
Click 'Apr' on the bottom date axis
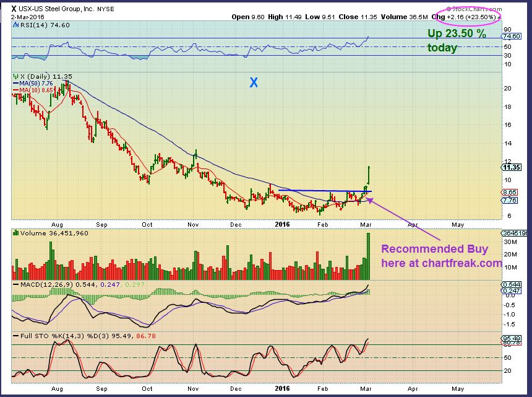pos(413,388)
